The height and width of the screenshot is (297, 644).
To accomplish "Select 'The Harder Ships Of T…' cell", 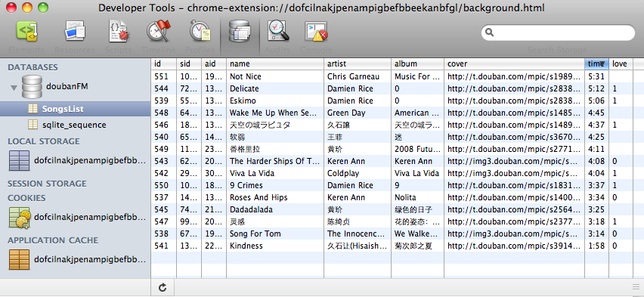I will (x=275, y=161).
